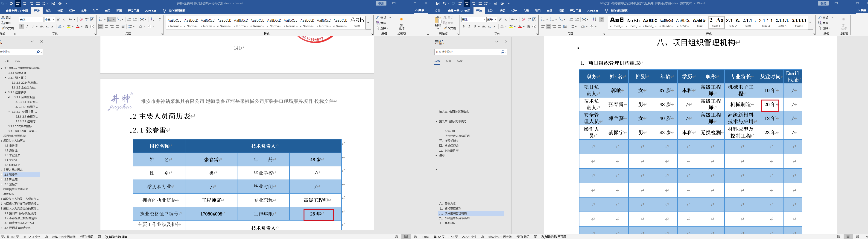Screen dimensions: 868x239
Task: Center align text in the left window
Action: [106, 27]
